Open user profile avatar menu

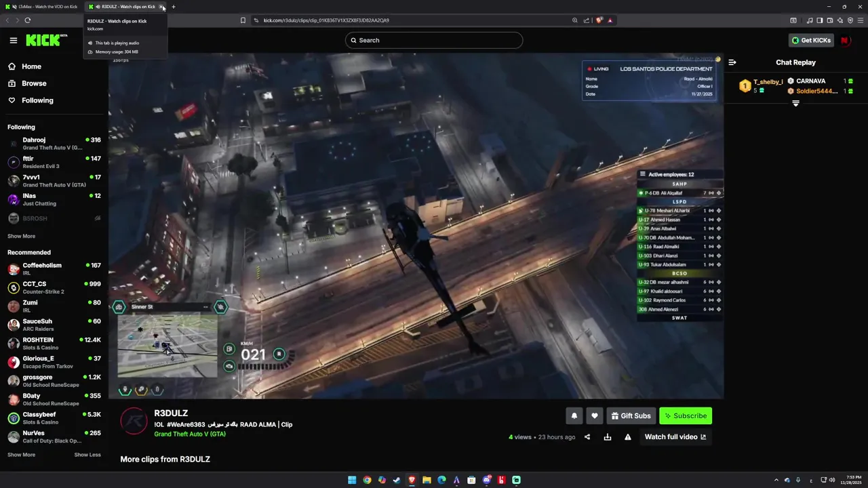pyautogui.click(x=845, y=40)
